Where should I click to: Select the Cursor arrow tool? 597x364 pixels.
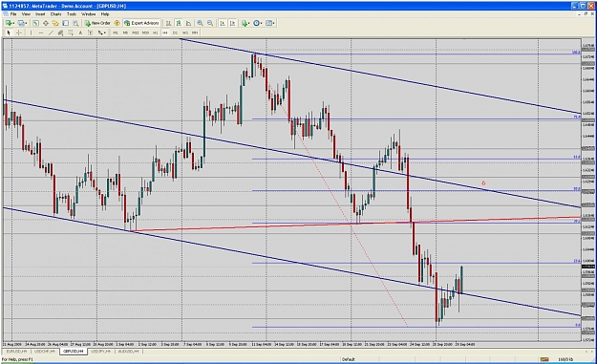pyautogui.click(x=9, y=32)
